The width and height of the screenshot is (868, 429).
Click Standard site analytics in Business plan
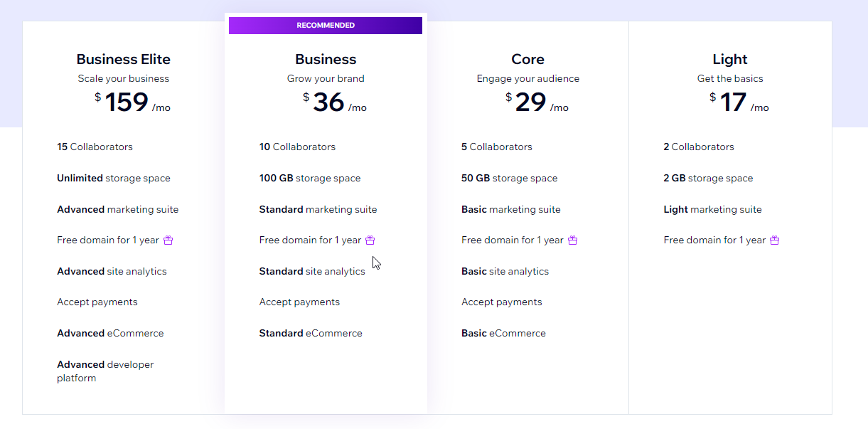click(x=312, y=272)
